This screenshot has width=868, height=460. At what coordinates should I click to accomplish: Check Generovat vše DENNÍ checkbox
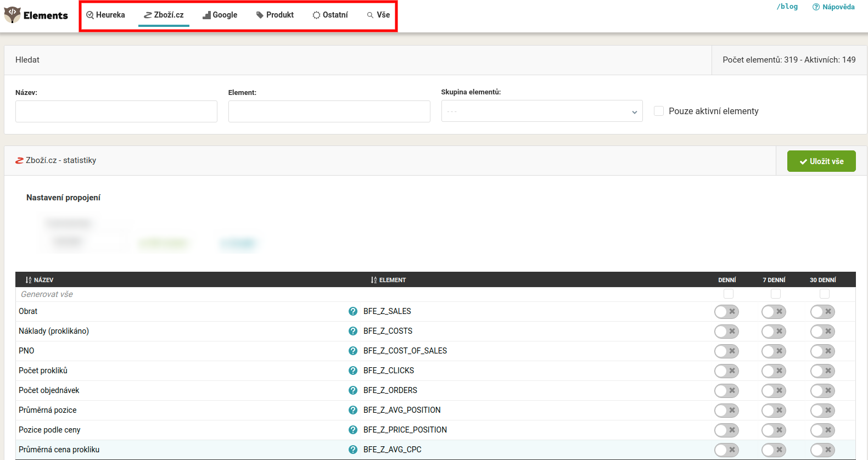pyautogui.click(x=729, y=294)
